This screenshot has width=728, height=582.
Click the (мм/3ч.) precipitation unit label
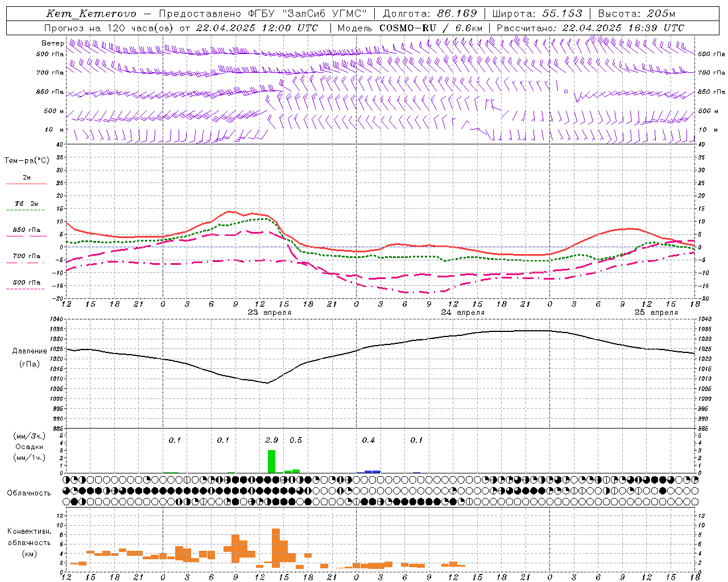(x=30, y=436)
